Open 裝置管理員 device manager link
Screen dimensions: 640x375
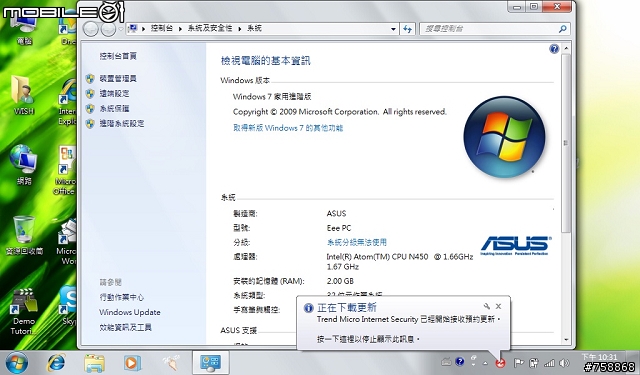click(118, 78)
